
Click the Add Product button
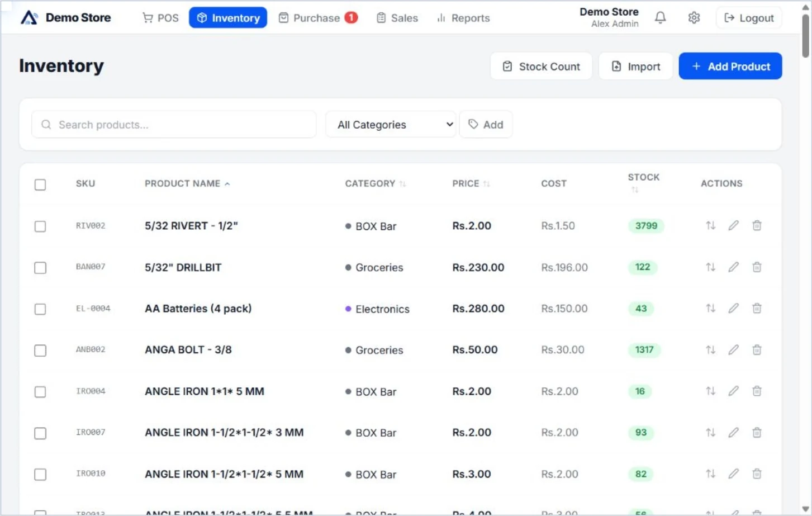tap(730, 67)
